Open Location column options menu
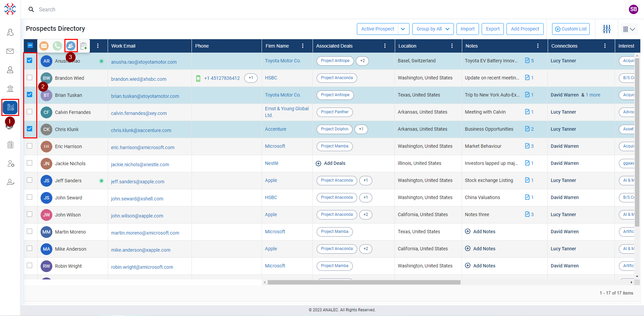Image resolution: width=644 pixels, height=316 pixels. click(x=452, y=46)
